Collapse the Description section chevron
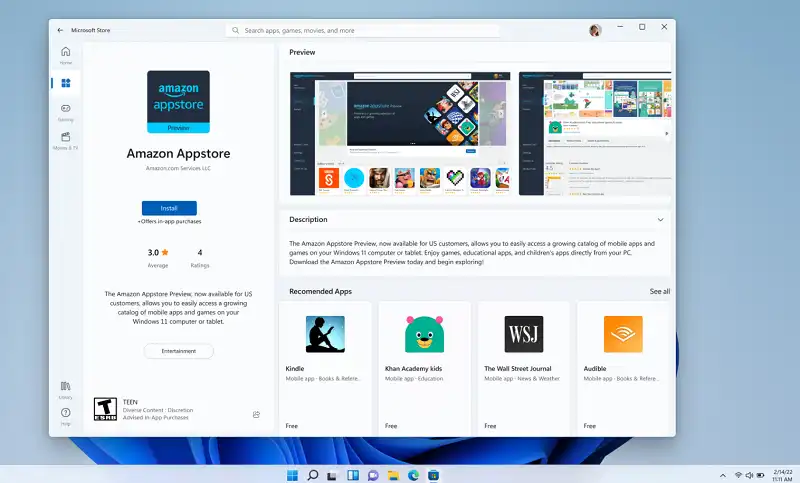 tap(660, 219)
